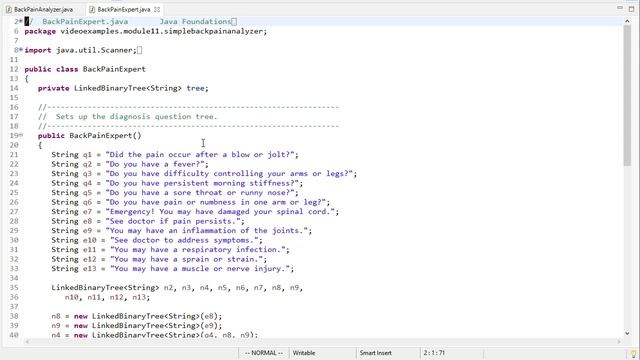
Task: Click the q6 string about numbness in arm or leg
Action: click(x=216, y=202)
